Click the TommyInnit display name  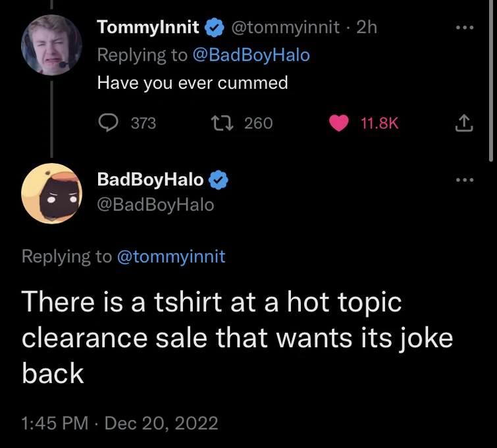[x=147, y=28]
